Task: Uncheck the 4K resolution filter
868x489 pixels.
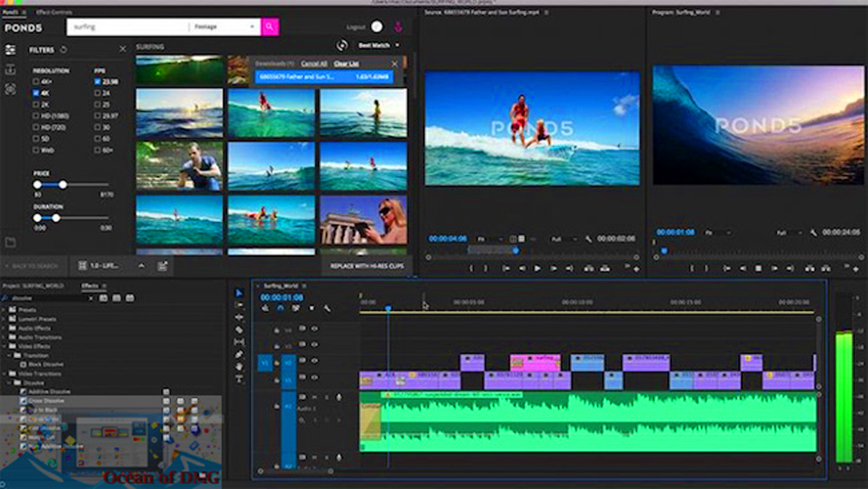Action: (x=36, y=93)
